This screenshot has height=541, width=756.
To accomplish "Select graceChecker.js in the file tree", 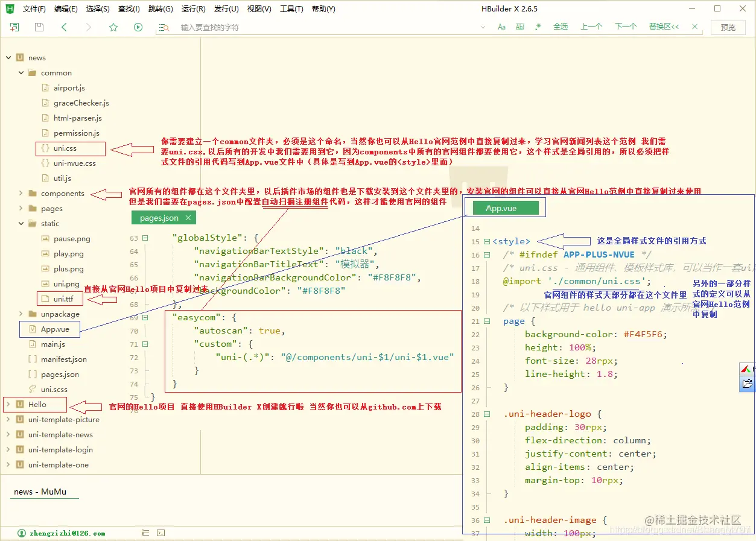I will coord(81,103).
